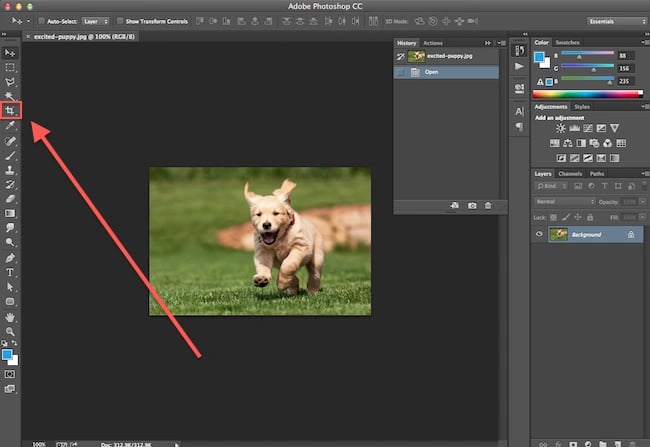
Task: Activate the Hand tool
Action: [x=11, y=316]
